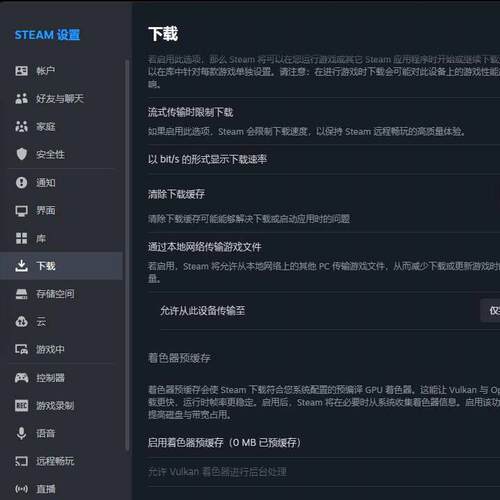Click 启用着色器预缓存 (0 MB 已预缓存) label
500x500 pixels.
coord(224,443)
